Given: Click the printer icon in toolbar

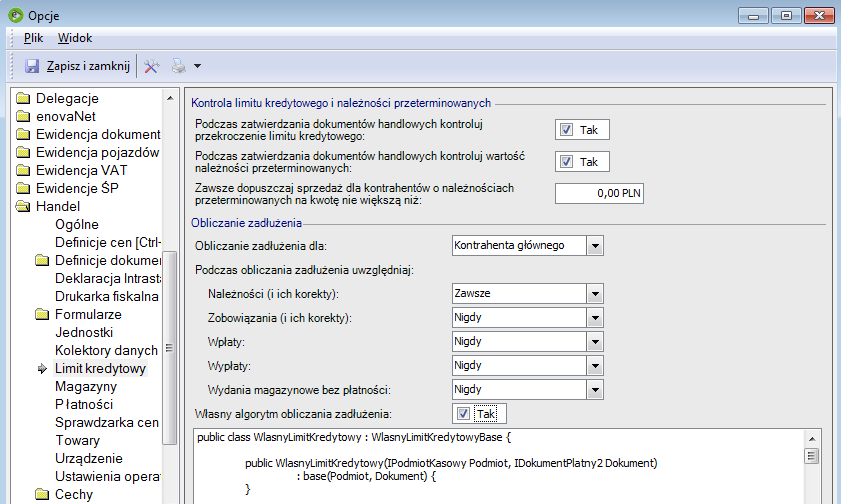Looking at the screenshot, I should tap(179, 66).
